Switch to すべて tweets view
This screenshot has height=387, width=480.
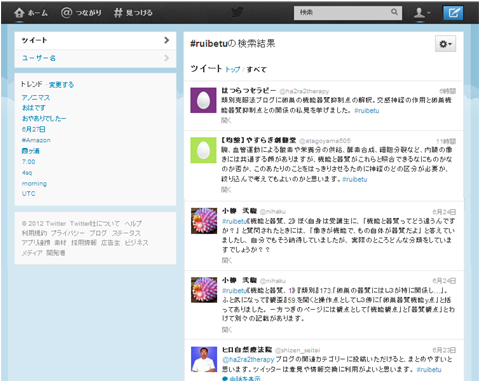point(257,69)
